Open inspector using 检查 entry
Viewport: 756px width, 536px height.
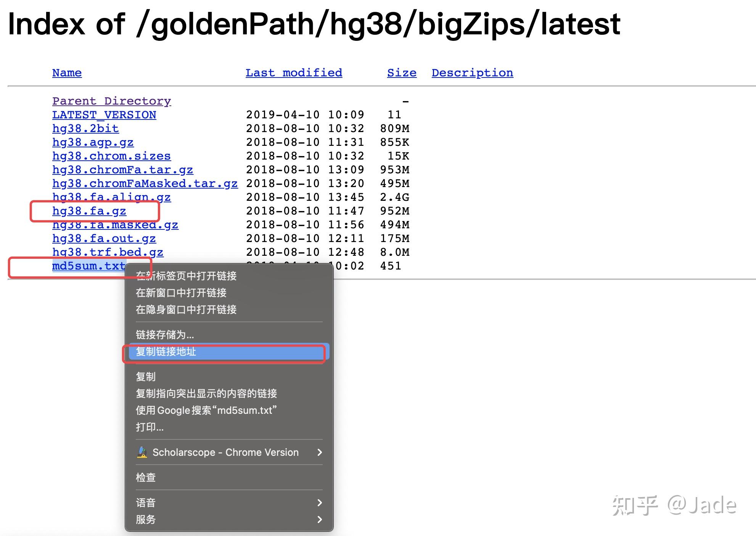click(x=146, y=477)
